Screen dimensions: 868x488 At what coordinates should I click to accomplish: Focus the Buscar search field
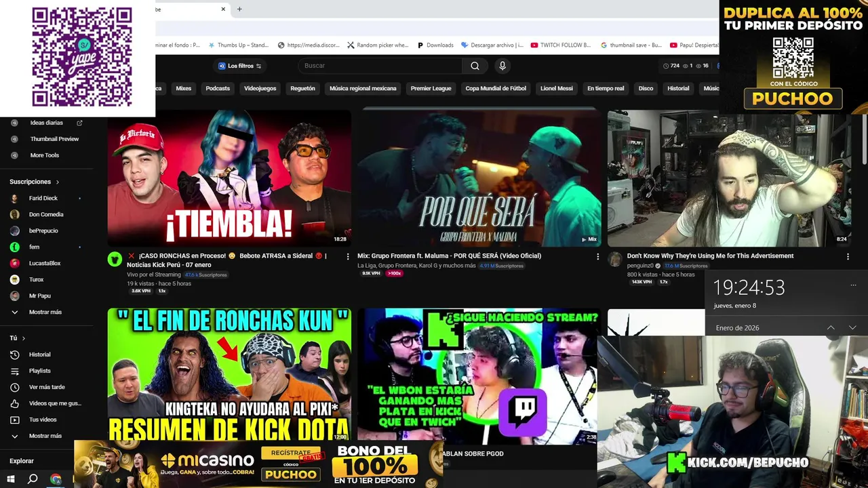[380, 66]
